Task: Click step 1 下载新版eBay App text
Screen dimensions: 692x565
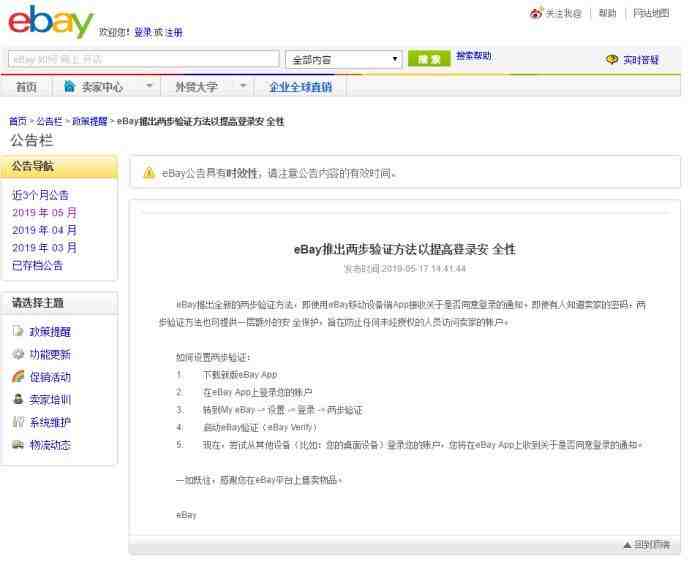Action: click(240, 375)
